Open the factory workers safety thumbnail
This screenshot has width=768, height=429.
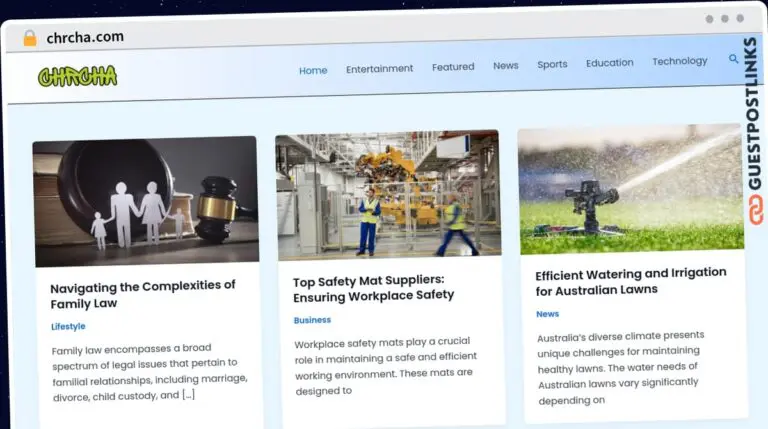pyautogui.click(x=388, y=194)
